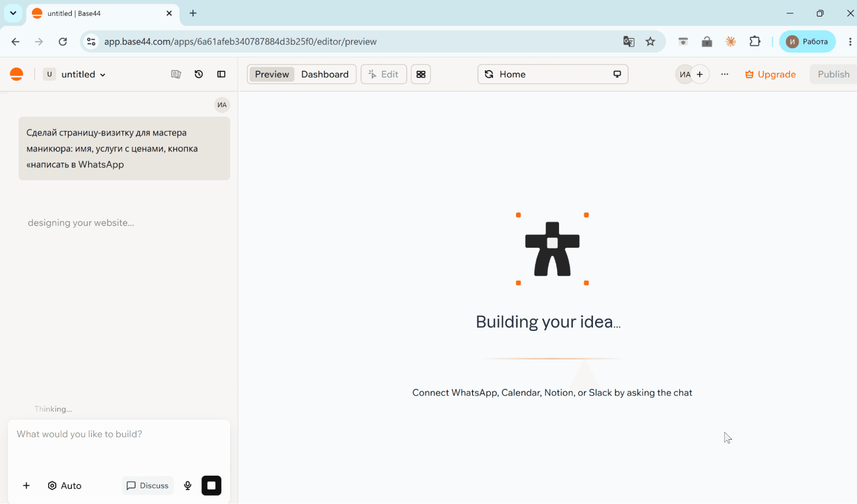Click the Base44 orange logo
This screenshot has width=857, height=504.
16,74
